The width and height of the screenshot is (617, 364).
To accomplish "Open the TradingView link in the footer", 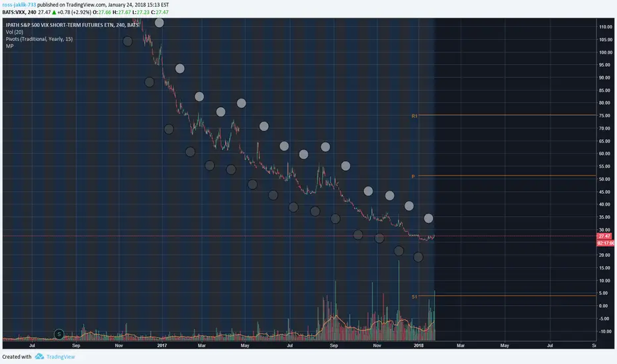I will click(x=61, y=357).
